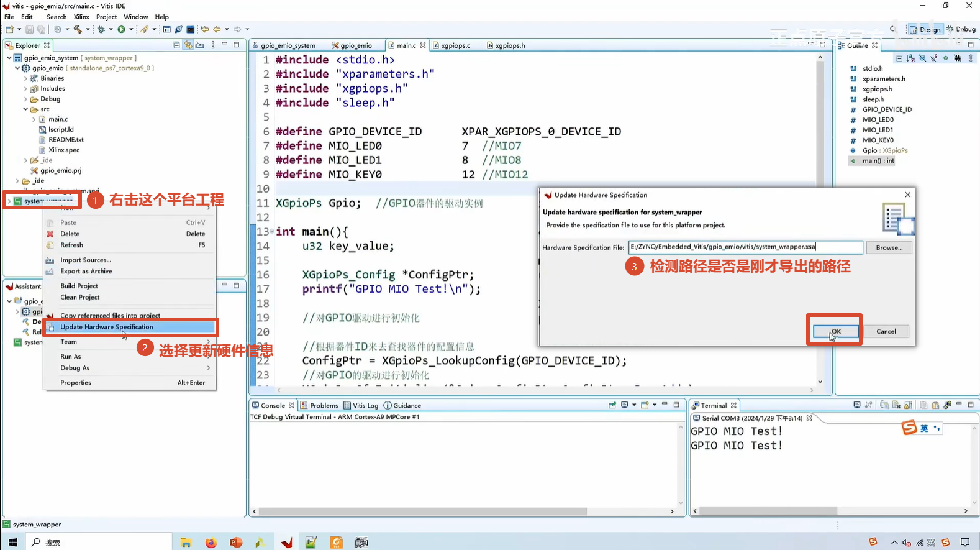Image resolution: width=980 pixels, height=550 pixels.
Task: Click the New project toolbar icon
Action: [x=9, y=29]
